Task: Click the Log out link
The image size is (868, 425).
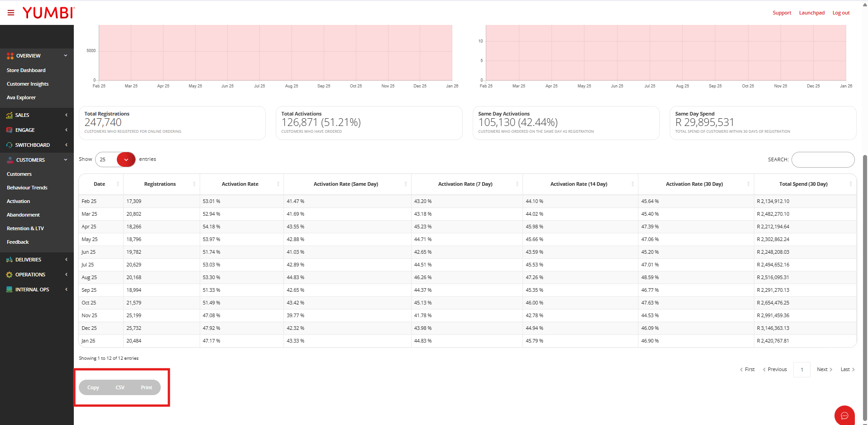Action: (841, 13)
